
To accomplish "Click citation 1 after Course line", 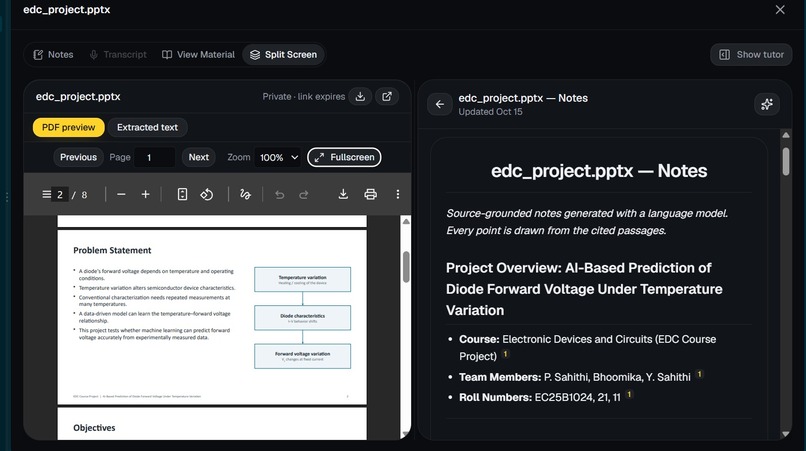I will click(x=505, y=354).
